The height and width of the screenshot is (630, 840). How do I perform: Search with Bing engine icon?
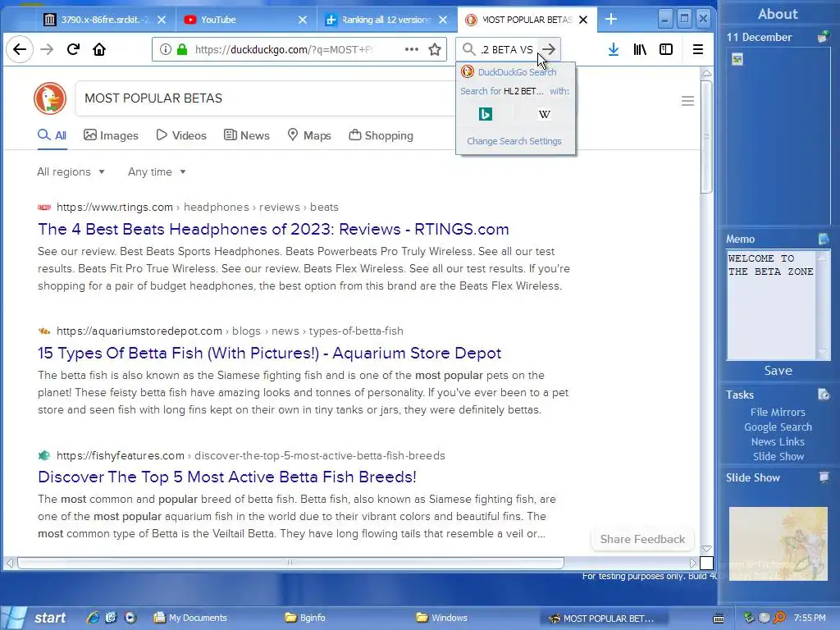[486, 114]
